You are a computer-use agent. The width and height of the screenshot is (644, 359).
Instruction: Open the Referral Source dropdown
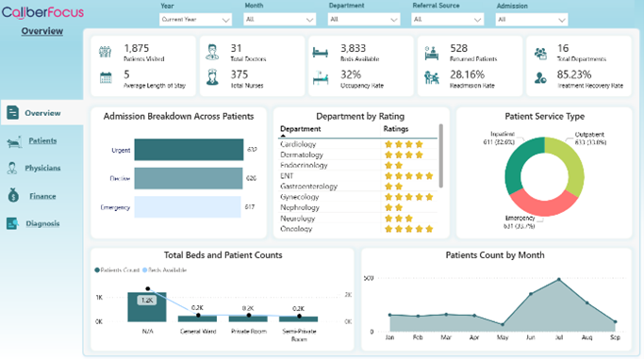pyautogui.click(x=448, y=19)
